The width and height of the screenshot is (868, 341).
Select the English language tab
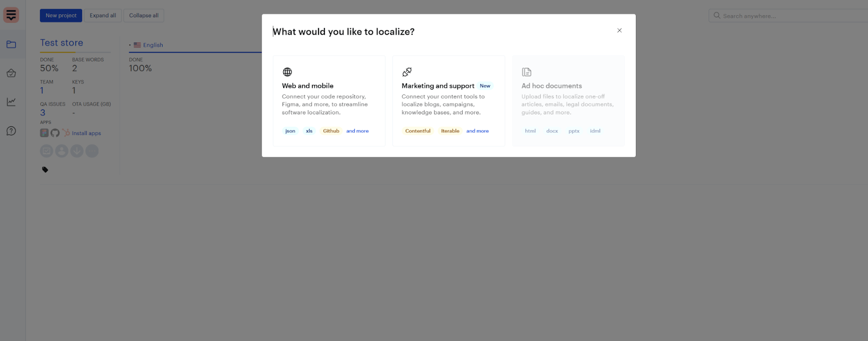tap(153, 45)
